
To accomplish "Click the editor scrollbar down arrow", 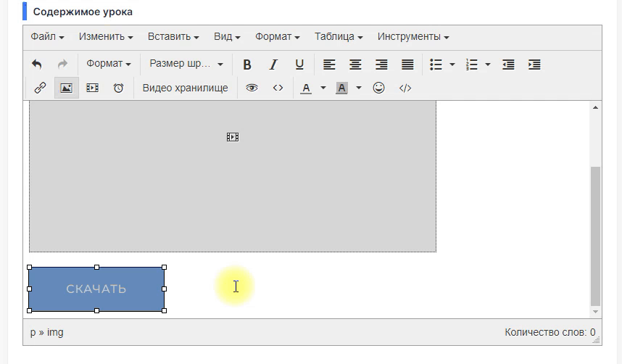I will [595, 312].
